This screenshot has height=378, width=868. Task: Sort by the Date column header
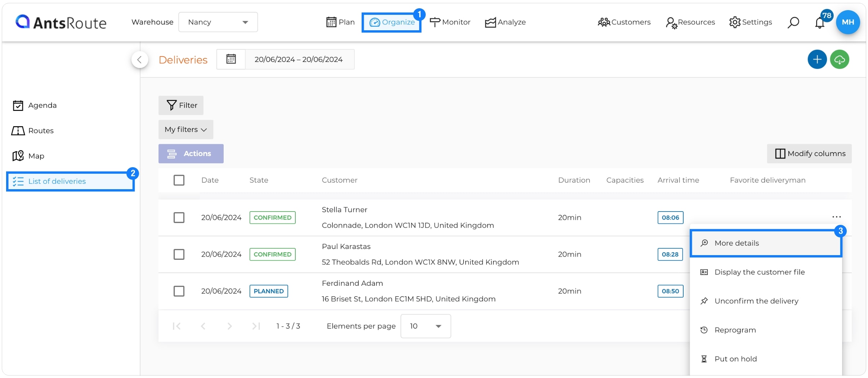click(x=210, y=180)
